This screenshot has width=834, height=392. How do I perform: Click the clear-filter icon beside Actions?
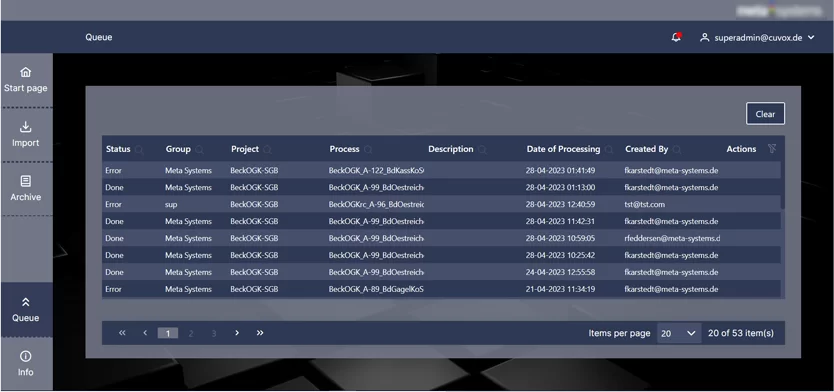click(x=772, y=149)
